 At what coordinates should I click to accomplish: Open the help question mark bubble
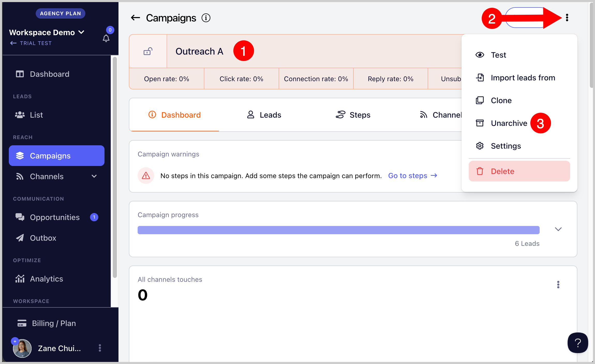(x=578, y=343)
